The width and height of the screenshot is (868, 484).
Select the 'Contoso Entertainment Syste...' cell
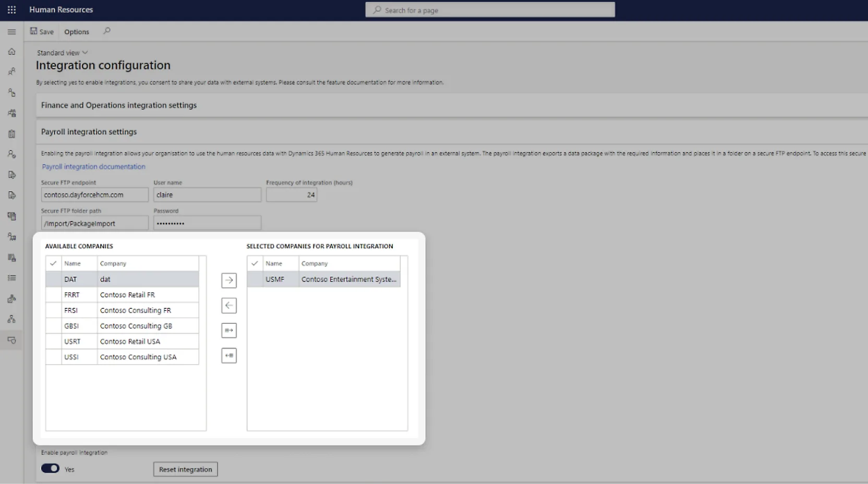click(349, 279)
